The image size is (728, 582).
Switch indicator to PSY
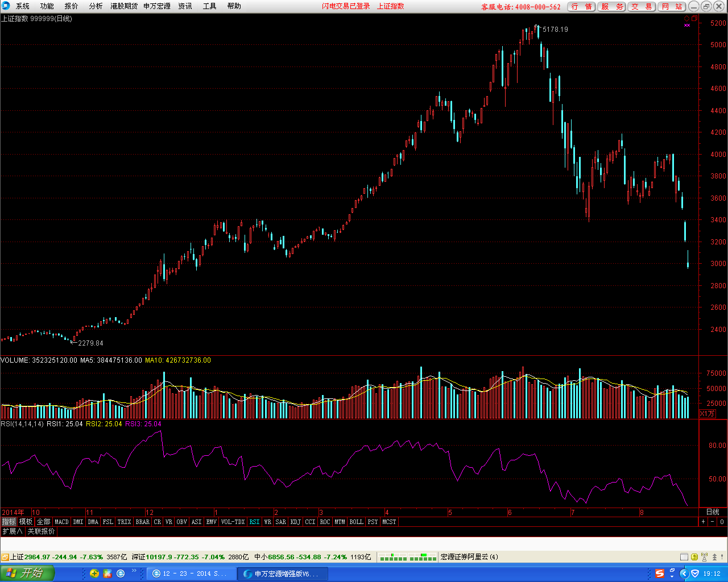[373, 522]
